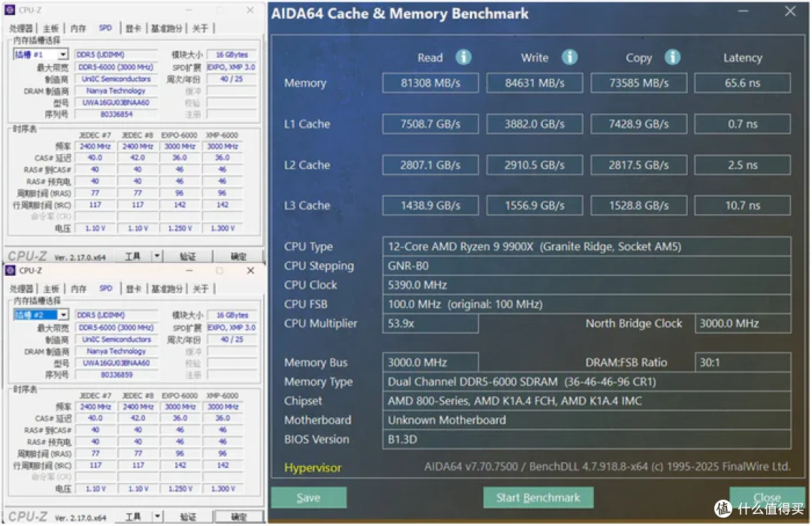Click the DRAM:FSB Ratio value 30:1
812x526 pixels.
[743, 362]
